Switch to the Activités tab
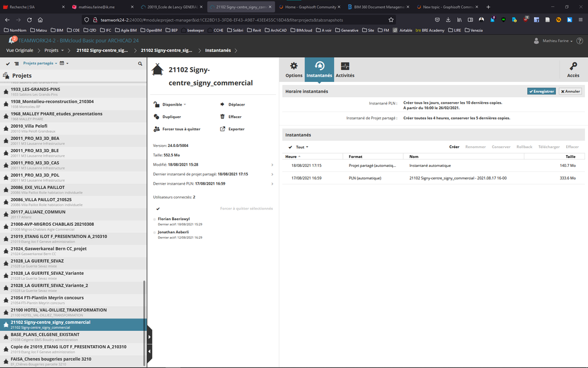The width and height of the screenshot is (588, 368). [x=345, y=69]
